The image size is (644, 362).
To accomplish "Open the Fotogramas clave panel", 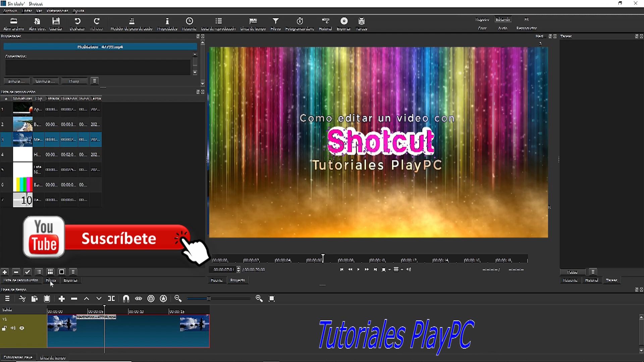I will pos(300,21).
